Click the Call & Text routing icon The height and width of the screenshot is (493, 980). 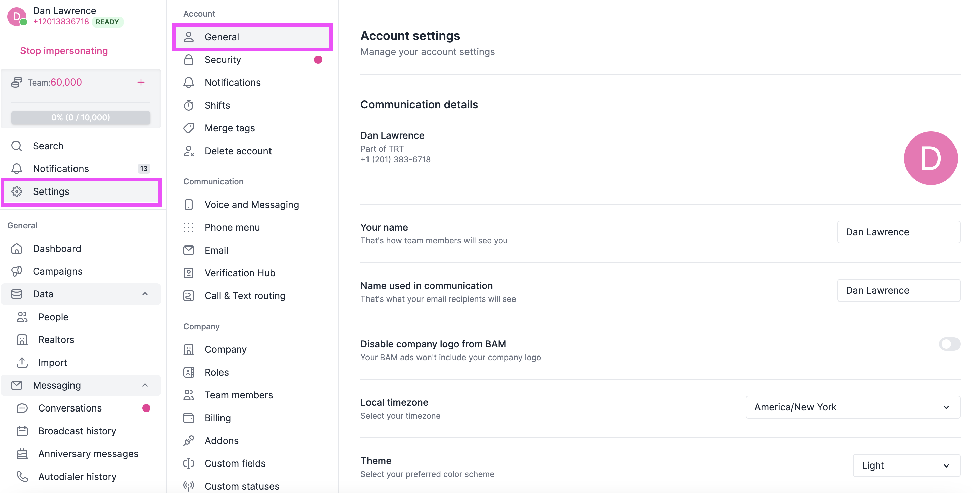tap(189, 295)
